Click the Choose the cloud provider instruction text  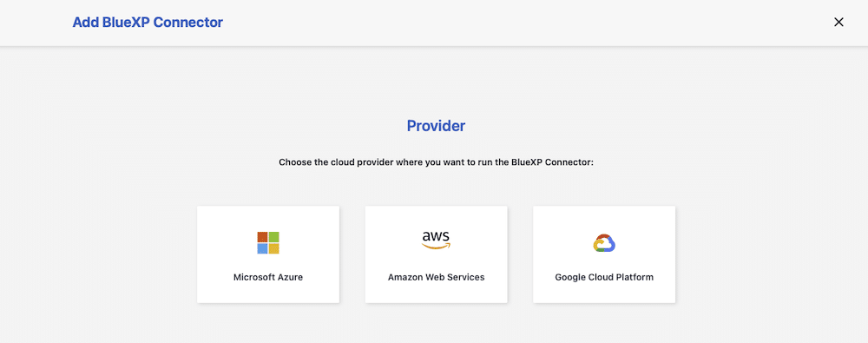pyautogui.click(x=437, y=163)
